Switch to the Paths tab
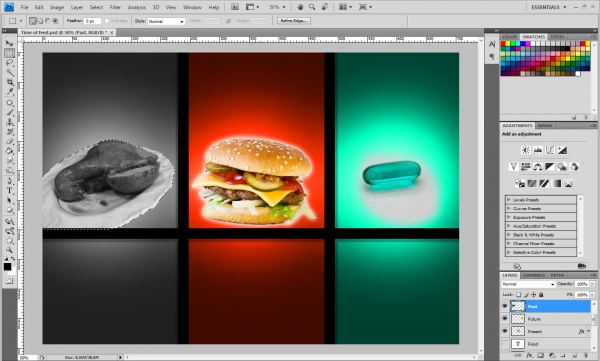 pyautogui.click(x=557, y=275)
